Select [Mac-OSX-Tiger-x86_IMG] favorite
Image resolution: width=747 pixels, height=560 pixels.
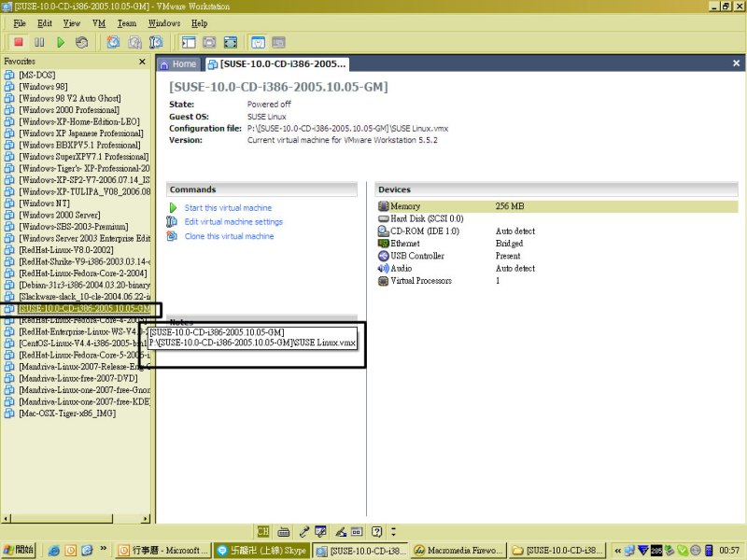tap(67, 413)
